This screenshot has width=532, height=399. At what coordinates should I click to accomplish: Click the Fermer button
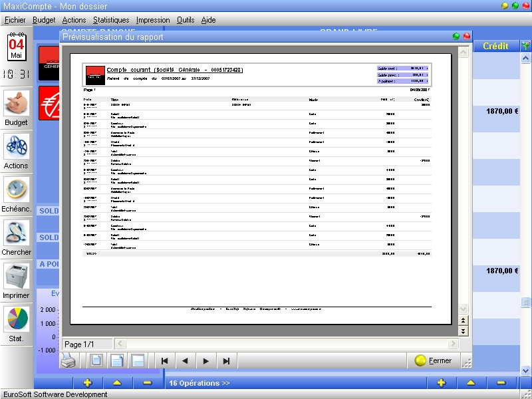(x=433, y=360)
